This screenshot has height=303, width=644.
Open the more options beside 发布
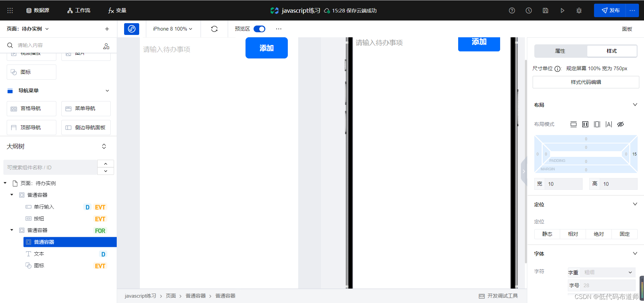pos(632,10)
